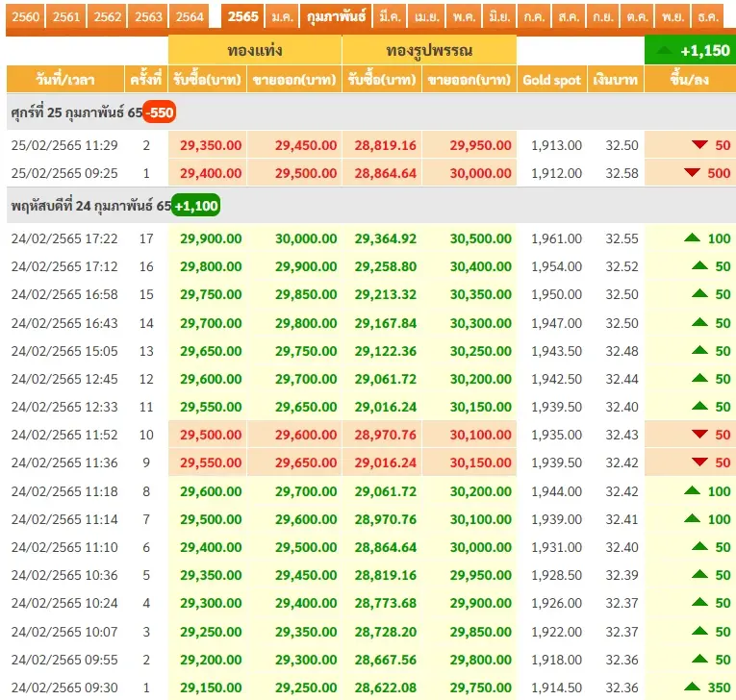Click the 30,500.00 ornament sell price
The height and width of the screenshot is (700, 736).
click(480, 238)
